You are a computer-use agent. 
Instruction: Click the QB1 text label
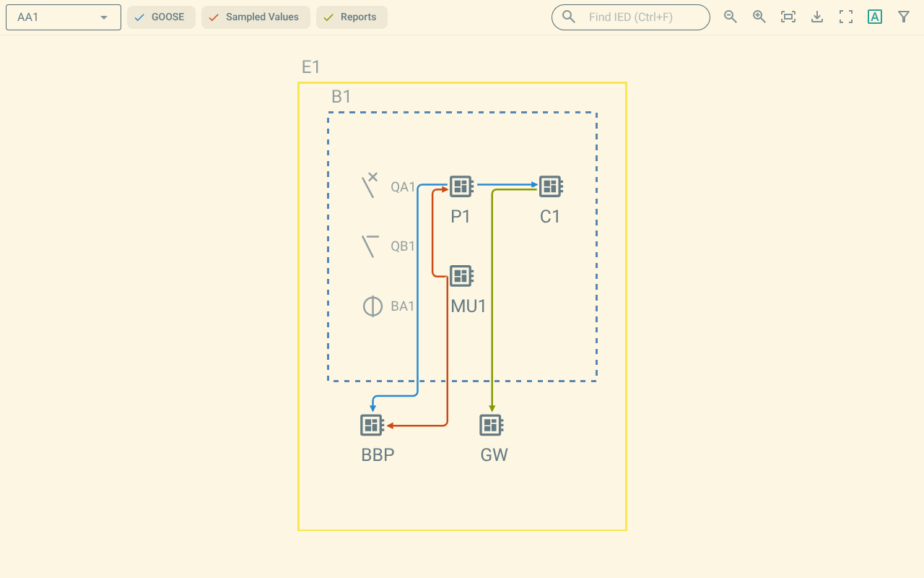click(x=403, y=246)
